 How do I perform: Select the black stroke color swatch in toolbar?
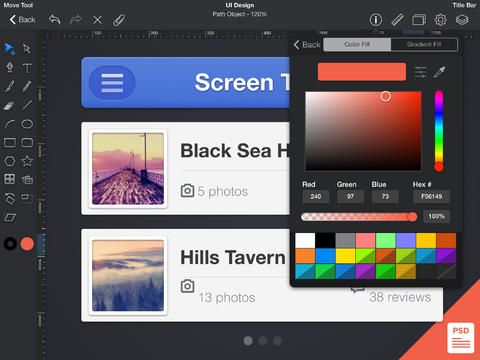(x=10, y=244)
